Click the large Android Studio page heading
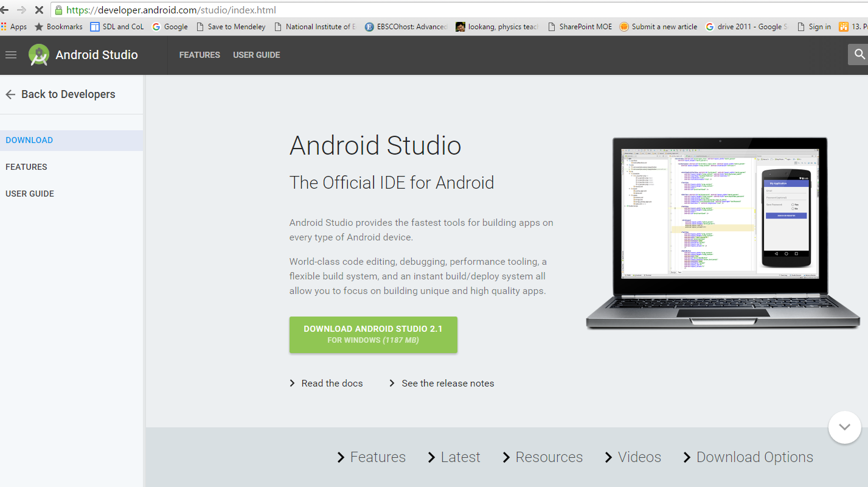This screenshot has height=487, width=868. tap(375, 146)
